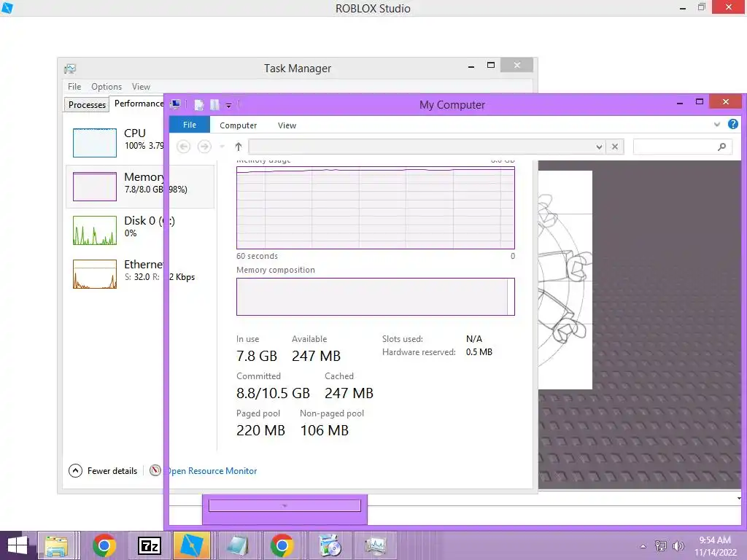This screenshot has width=747, height=560.
Task: Open the View ribbon tab in My Computer
Action: [287, 125]
